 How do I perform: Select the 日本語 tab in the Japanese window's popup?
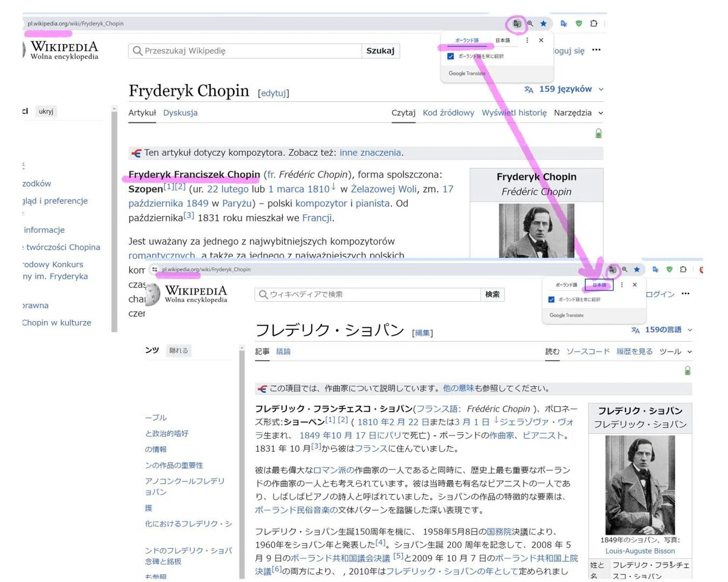tap(599, 285)
